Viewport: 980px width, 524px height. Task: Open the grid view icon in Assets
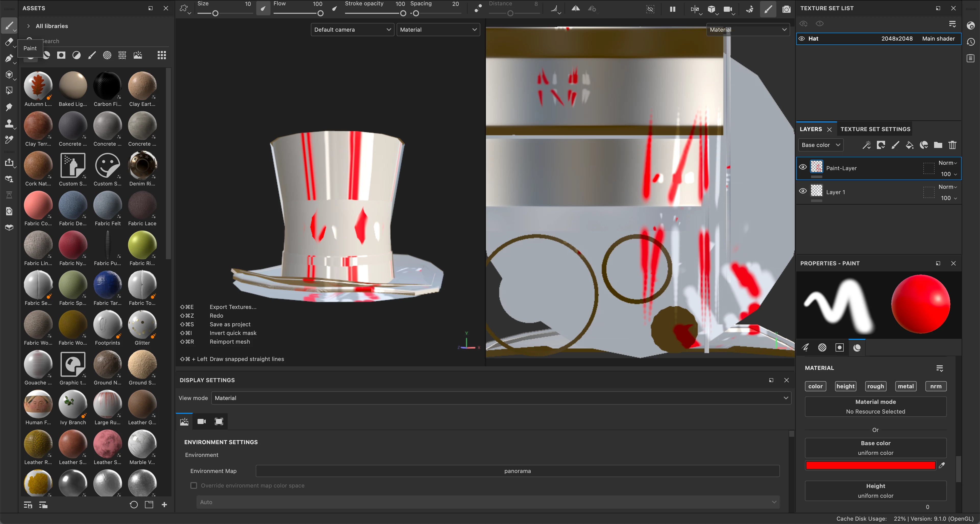(x=162, y=56)
